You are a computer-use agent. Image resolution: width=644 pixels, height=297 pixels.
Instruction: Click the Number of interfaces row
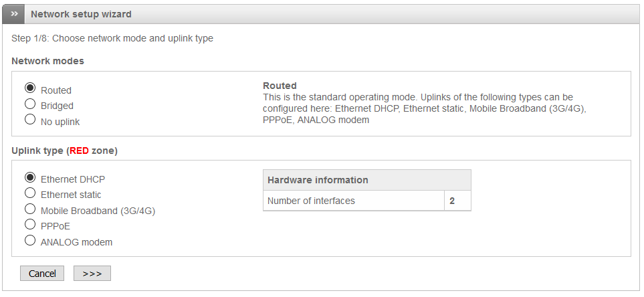(x=366, y=201)
